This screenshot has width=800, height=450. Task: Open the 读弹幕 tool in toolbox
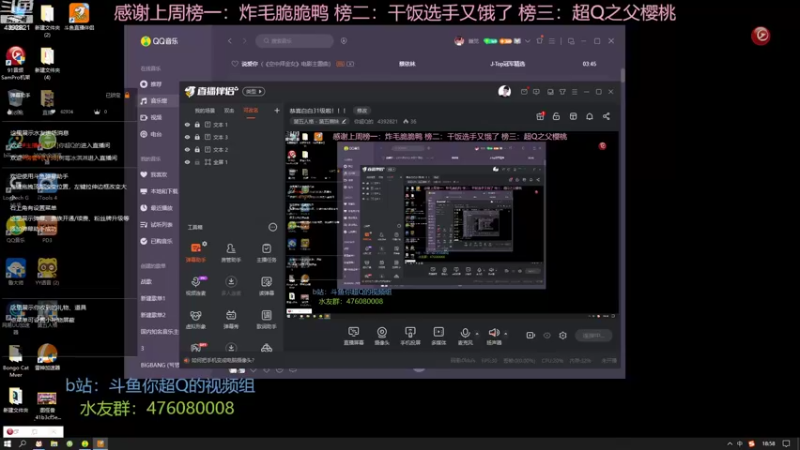[266, 286]
